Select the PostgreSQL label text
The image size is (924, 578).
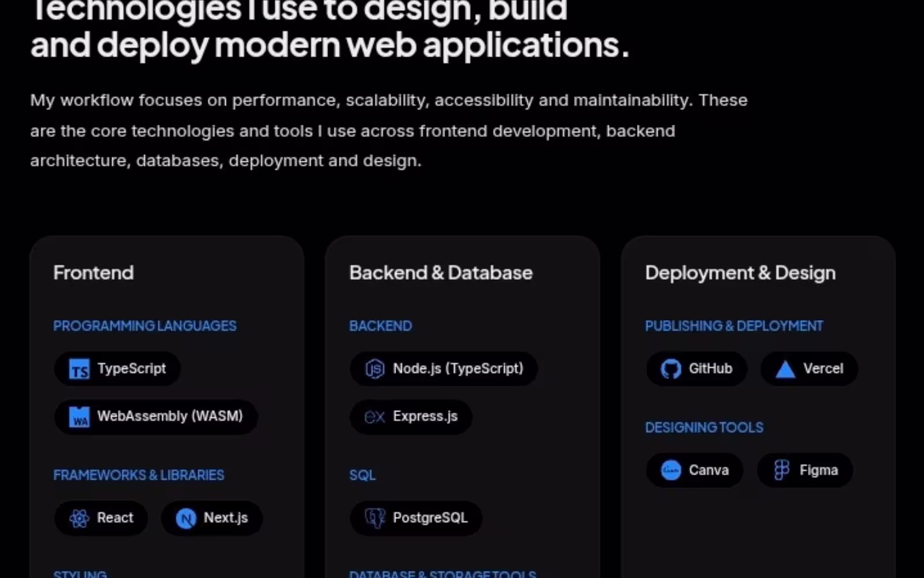point(430,518)
